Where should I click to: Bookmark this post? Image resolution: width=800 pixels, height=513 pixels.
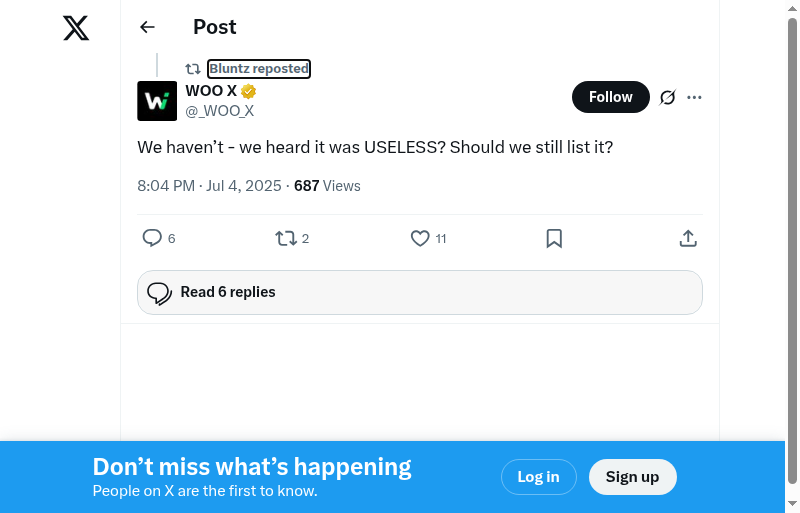554,238
